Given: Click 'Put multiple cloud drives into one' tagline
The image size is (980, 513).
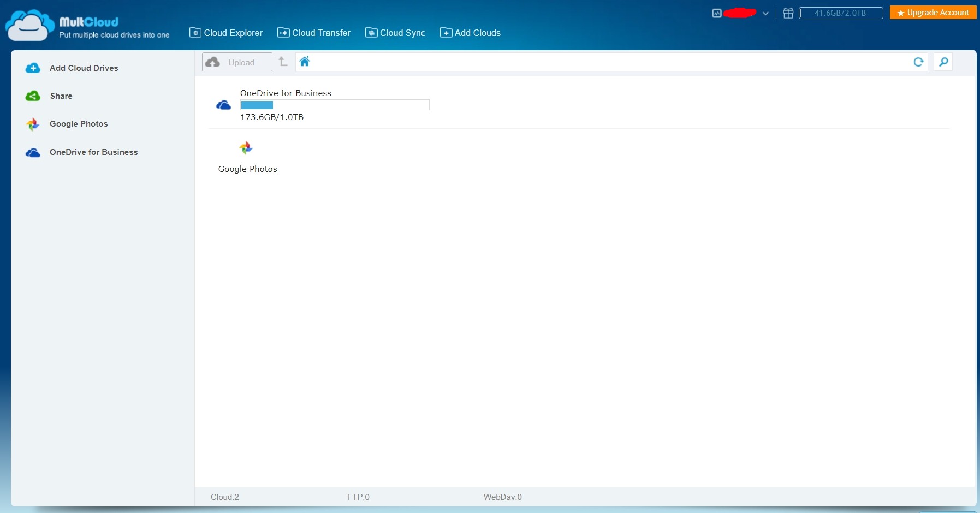Looking at the screenshot, I should (x=114, y=35).
